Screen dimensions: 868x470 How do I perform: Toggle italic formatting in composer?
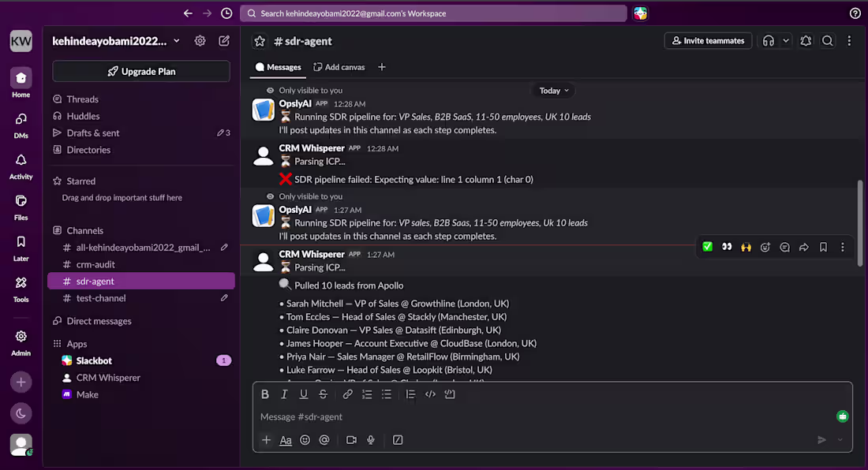tap(284, 394)
